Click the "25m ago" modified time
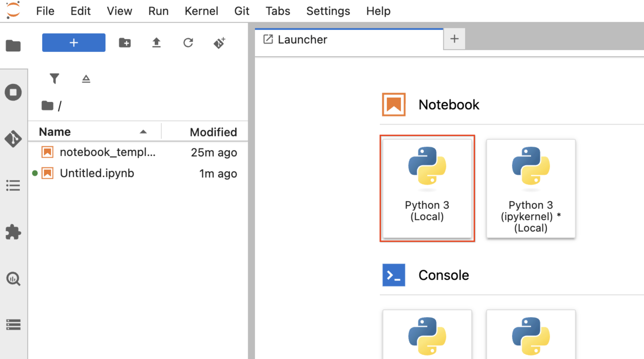 (214, 152)
